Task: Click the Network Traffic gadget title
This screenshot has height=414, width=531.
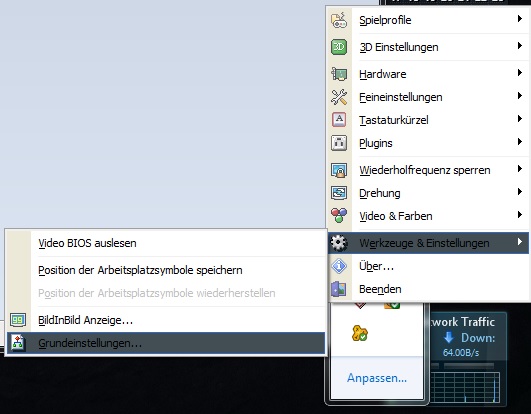Action: click(462, 321)
